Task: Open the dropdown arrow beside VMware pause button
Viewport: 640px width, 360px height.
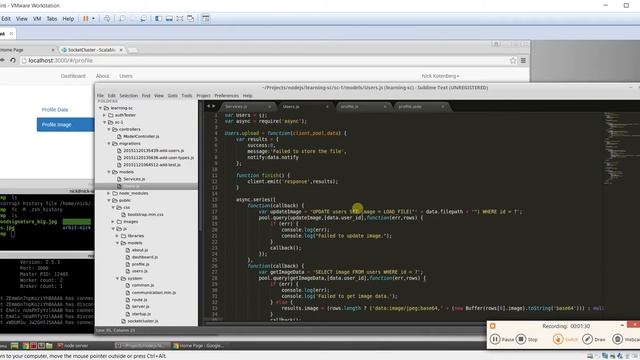Action: [x=93, y=19]
